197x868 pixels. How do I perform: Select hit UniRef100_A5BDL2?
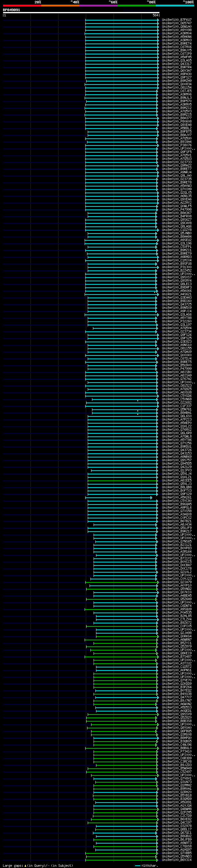tap(176, 128)
